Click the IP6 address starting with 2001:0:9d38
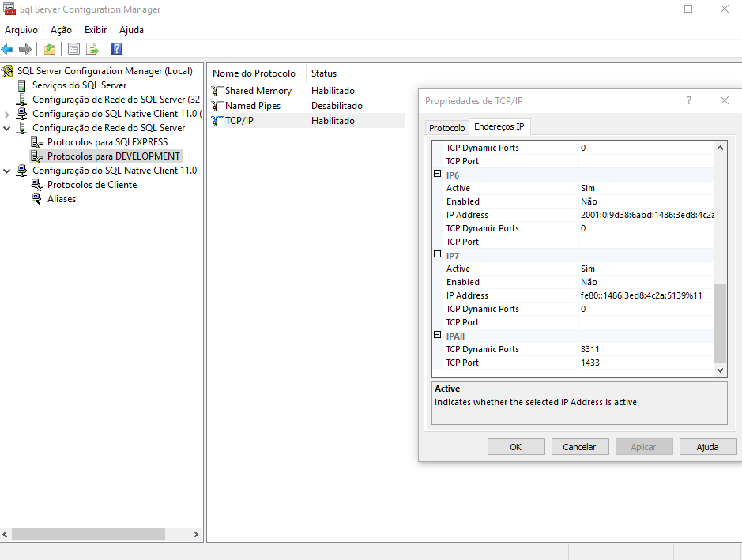 coord(646,215)
